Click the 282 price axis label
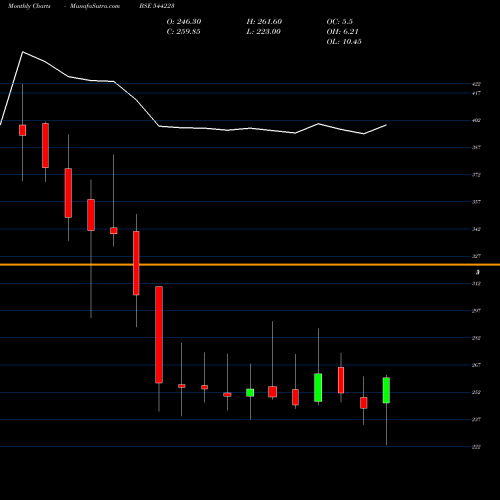Viewport: 500px width, 500px height. tap(476, 338)
